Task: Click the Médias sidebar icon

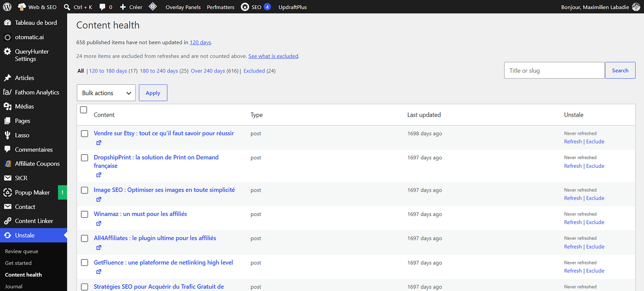Action: [7, 106]
